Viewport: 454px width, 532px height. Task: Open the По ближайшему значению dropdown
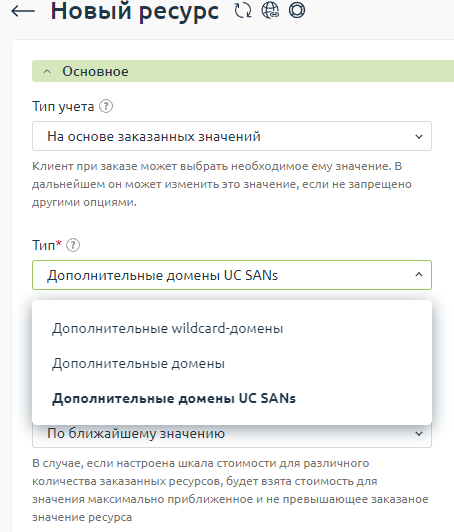click(232, 435)
